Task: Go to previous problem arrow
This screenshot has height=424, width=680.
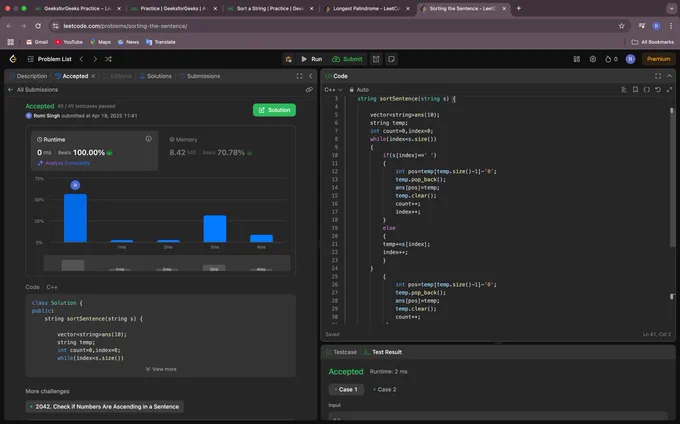Action: pyautogui.click(x=81, y=59)
